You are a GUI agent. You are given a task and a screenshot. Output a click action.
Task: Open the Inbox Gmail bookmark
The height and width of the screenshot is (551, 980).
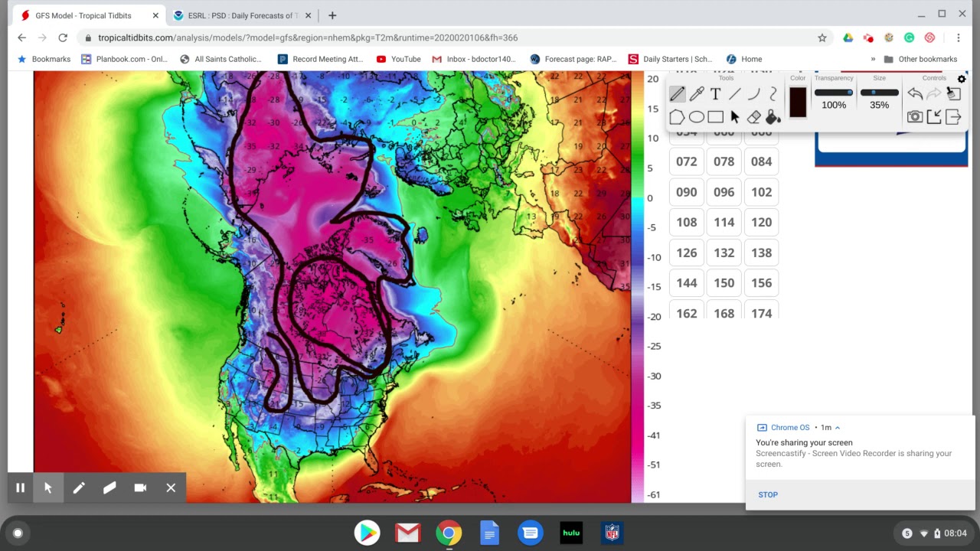coord(475,59)
